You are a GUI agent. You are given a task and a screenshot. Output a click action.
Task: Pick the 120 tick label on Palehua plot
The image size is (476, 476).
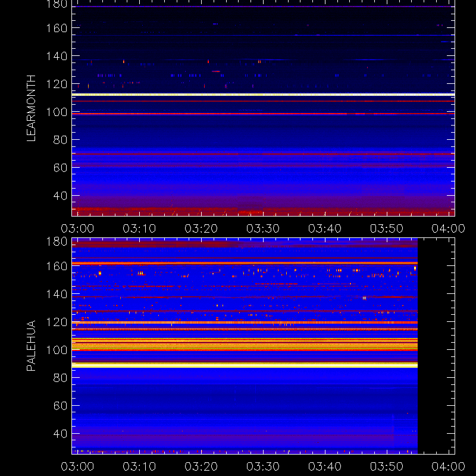[x=57, y=322]
